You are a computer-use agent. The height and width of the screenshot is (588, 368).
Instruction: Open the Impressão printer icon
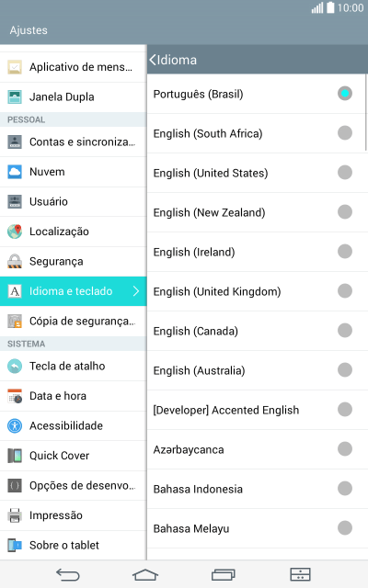pyautogui.click(x=15, y=515)
